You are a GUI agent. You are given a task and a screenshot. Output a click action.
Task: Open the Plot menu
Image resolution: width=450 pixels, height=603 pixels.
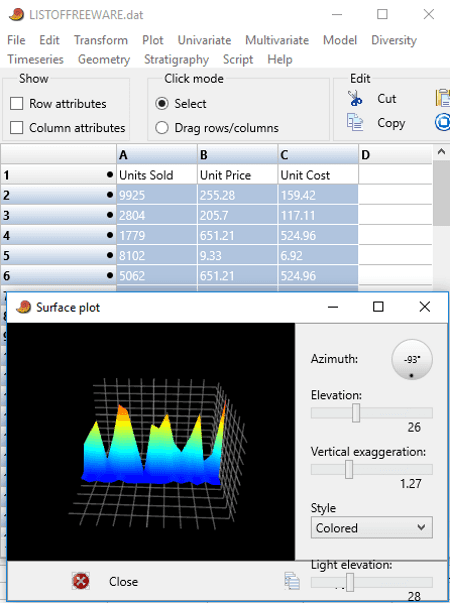click(153, 40)
